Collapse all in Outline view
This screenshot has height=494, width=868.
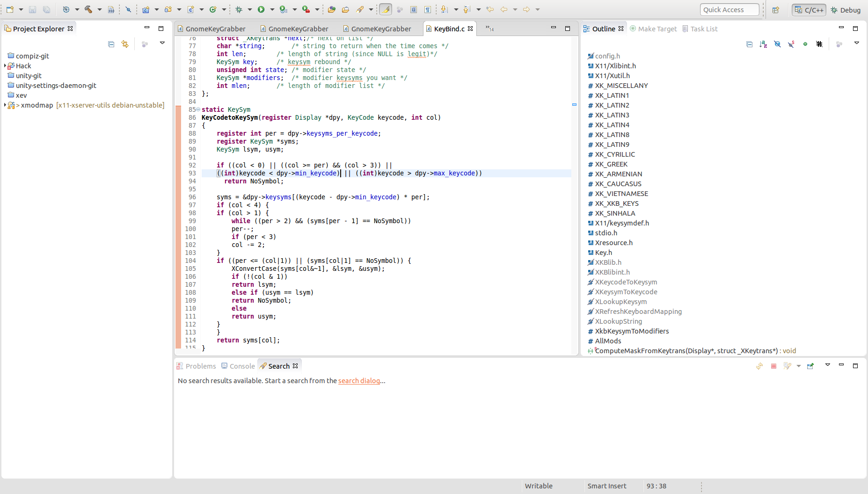pos(749,44)
